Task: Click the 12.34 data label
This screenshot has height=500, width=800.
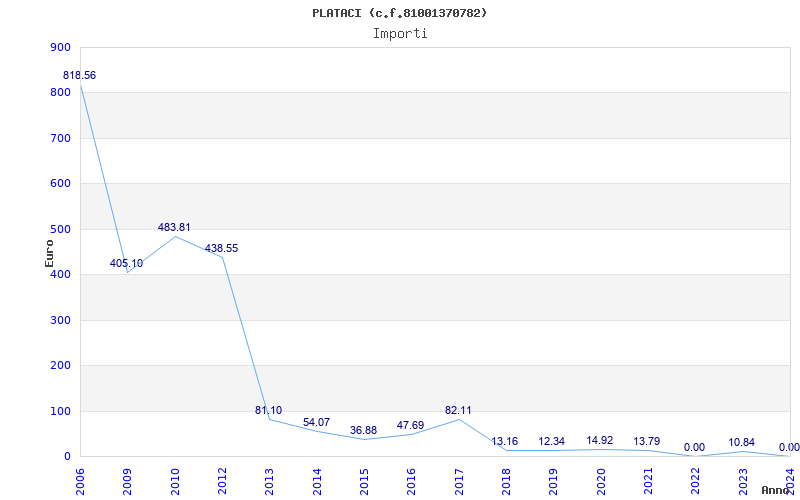Action: [x=552, y=441]
